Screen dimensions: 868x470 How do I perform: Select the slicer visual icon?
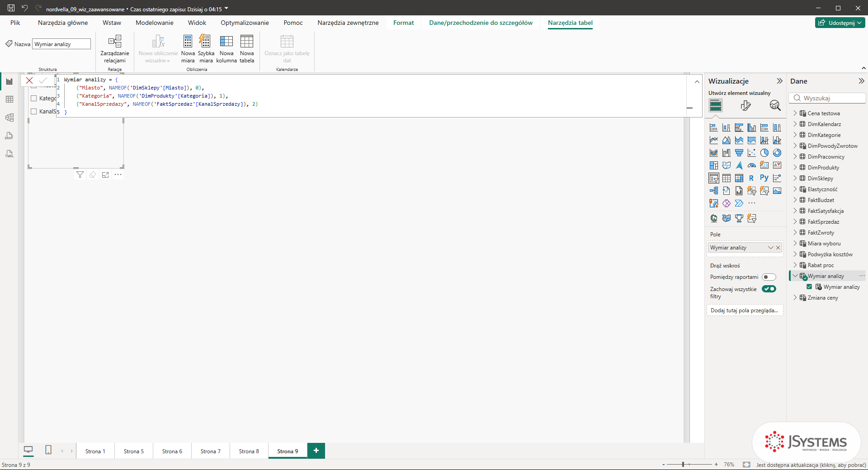(714, 178)
